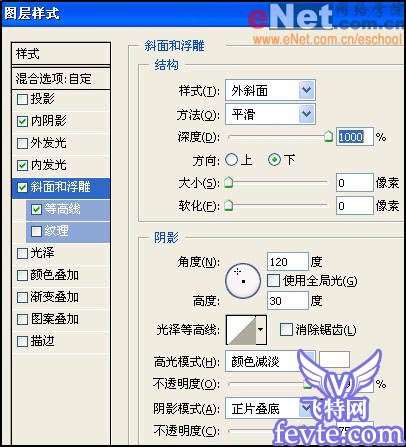
Task: Enable 消除锯齿 anti-aliased checkbox
Action: (286, 330)
